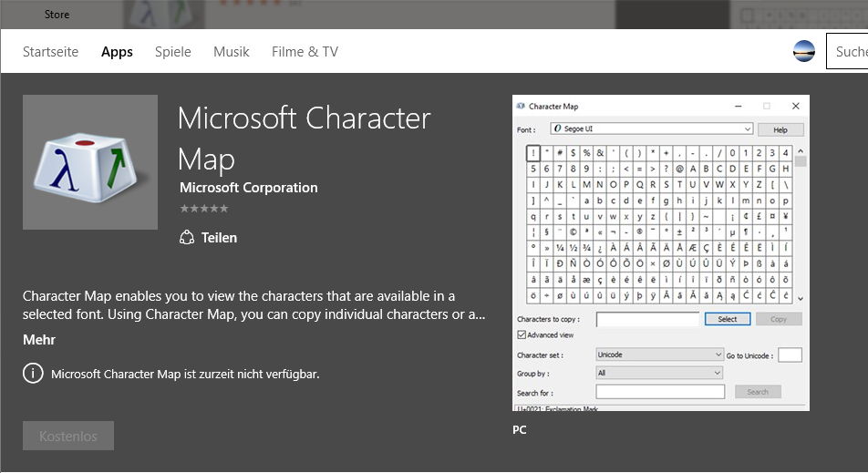
Task: Expand description with Mehr
Action: [38, 340]
